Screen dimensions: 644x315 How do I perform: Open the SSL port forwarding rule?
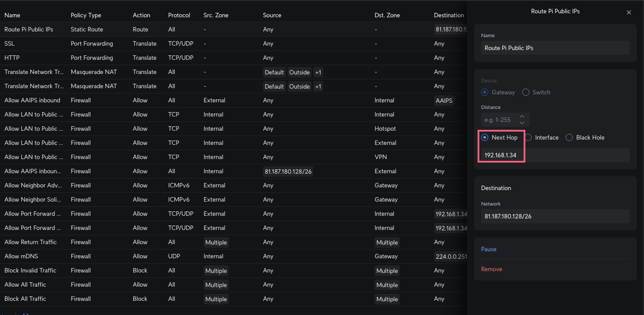tap(9, 43)
